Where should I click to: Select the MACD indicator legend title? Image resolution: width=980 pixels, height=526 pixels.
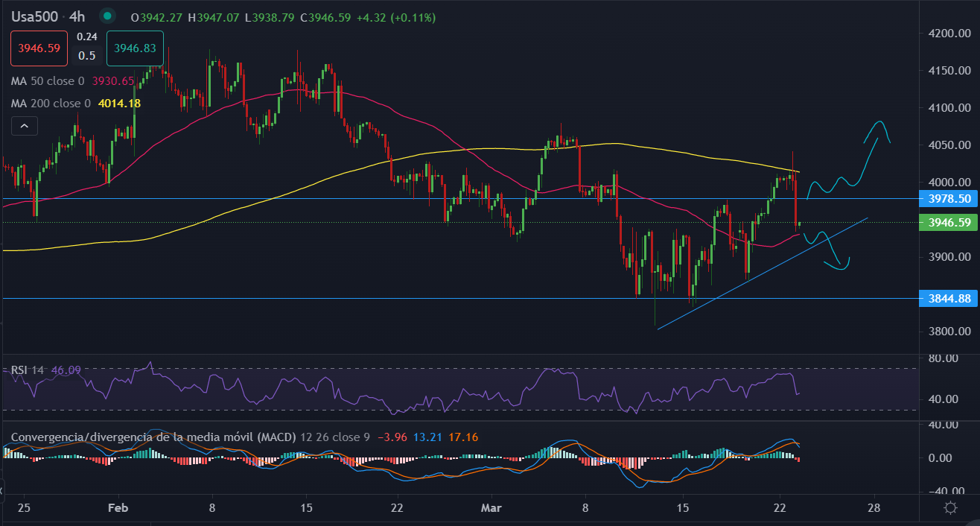pos(153,437)
